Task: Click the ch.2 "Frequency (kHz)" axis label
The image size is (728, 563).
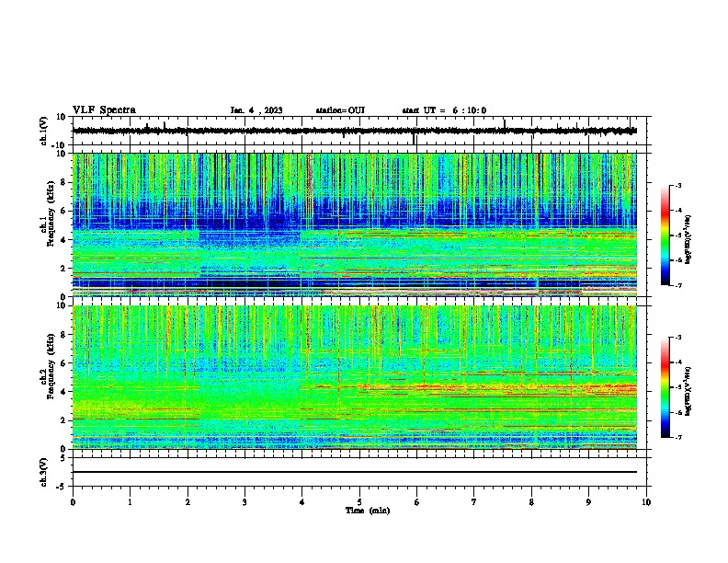Action: point(51,365)
